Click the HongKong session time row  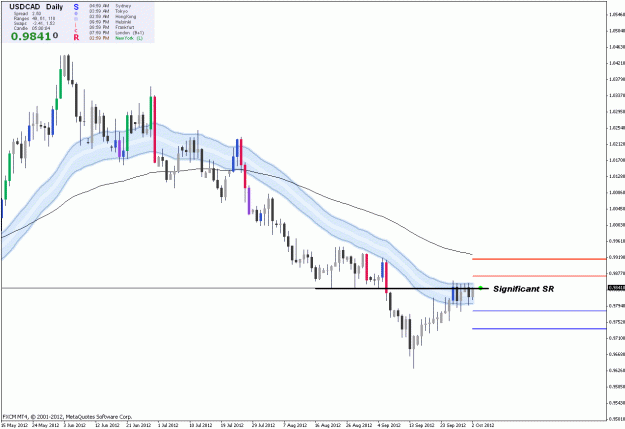[113, 17]
